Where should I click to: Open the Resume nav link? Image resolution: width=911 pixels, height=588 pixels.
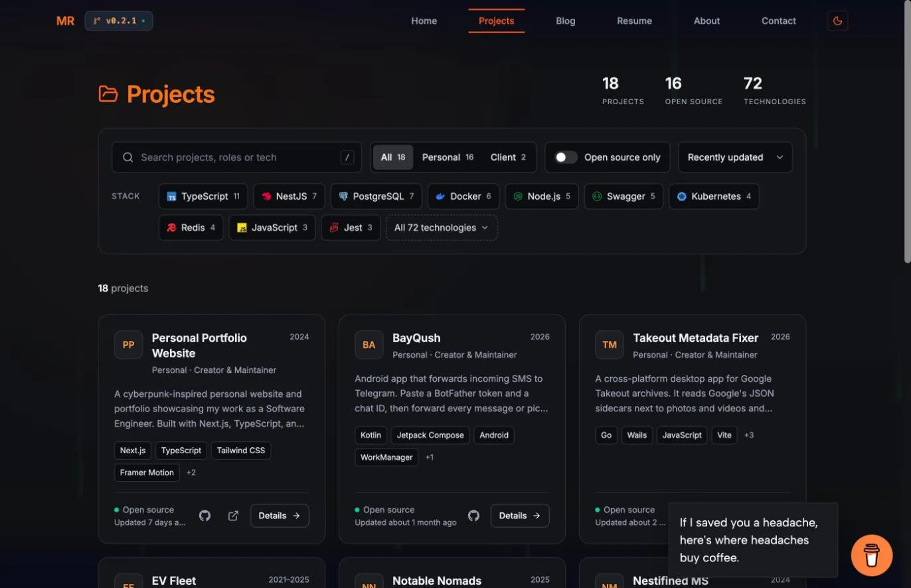pyautogui.click(x=634, y=21)
